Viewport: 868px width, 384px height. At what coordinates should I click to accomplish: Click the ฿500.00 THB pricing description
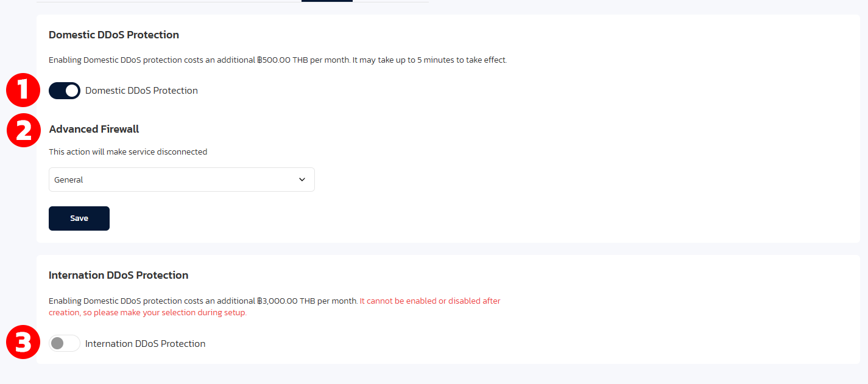pos(278,60)
